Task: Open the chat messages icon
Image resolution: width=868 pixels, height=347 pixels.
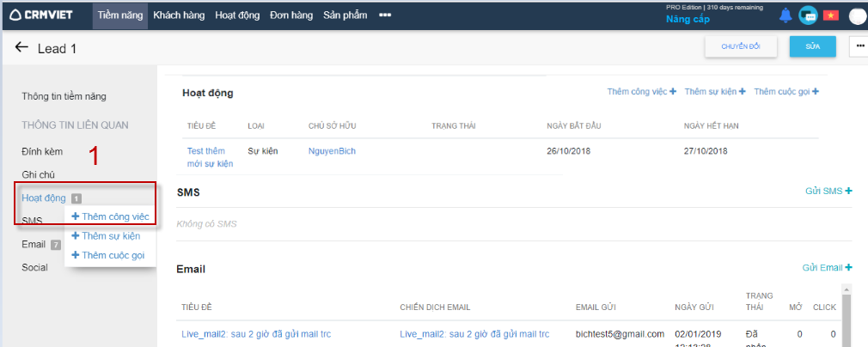Action: pos(808,15)
